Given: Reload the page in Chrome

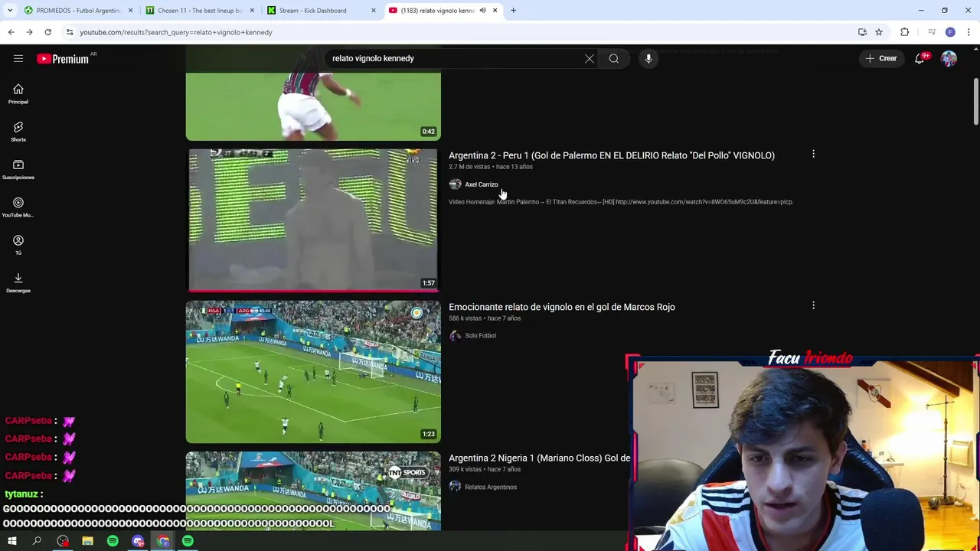Looking at the screenshot, I should coord(47,32).
